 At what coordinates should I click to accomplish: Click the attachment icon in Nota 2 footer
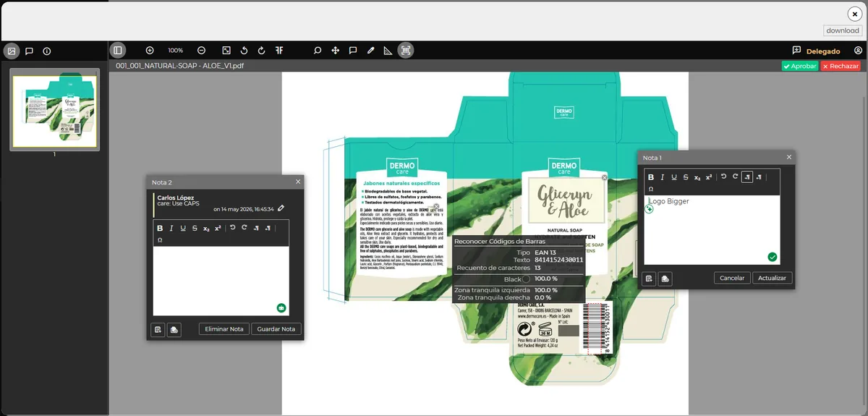click(x=174, y=329)
